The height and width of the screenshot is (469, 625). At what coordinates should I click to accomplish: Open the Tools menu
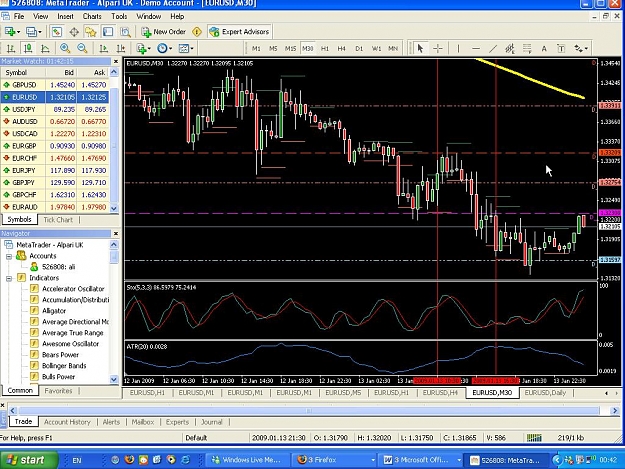coord(119,16)
